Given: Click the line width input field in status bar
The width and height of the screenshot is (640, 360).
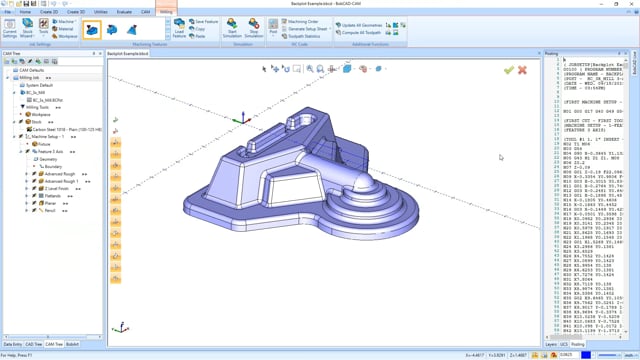Looking at the screenshot, I should 609,356.
